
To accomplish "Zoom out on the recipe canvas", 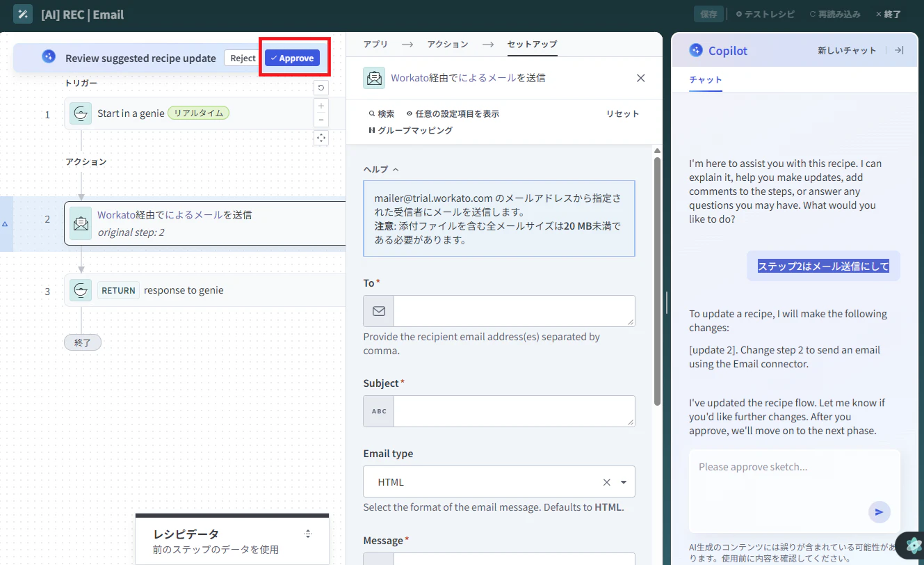I will click(321, 120).
